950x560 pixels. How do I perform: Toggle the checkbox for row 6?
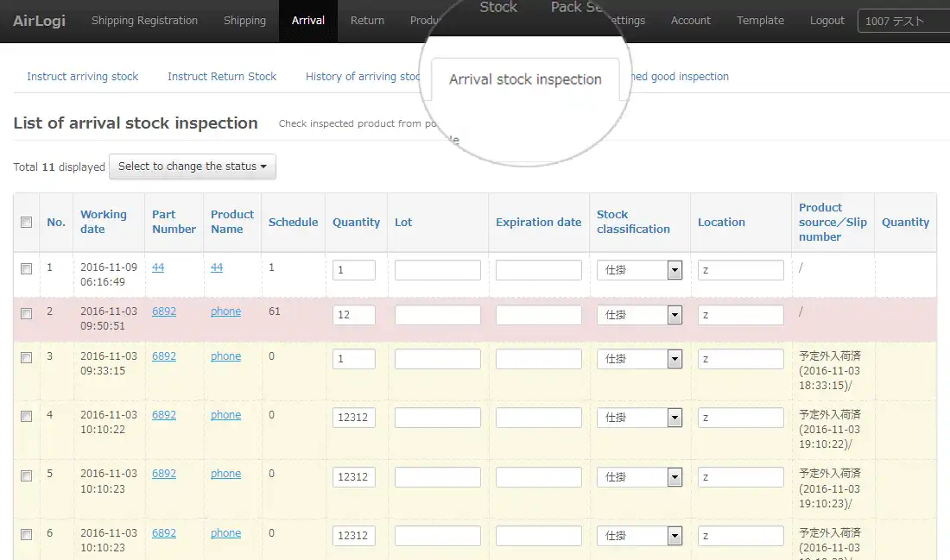27,535
